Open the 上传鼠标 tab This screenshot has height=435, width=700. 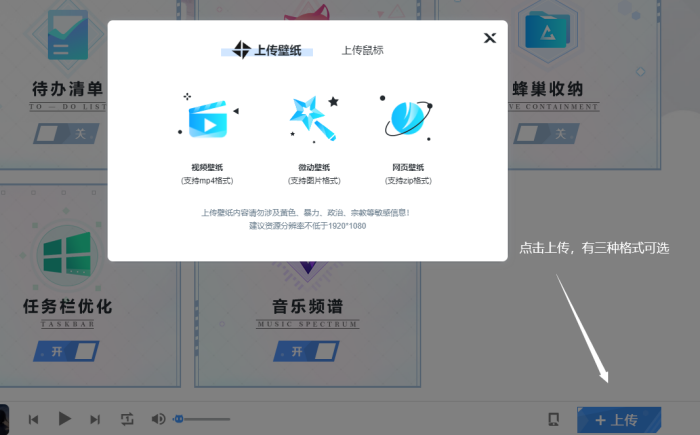(362, 50)
